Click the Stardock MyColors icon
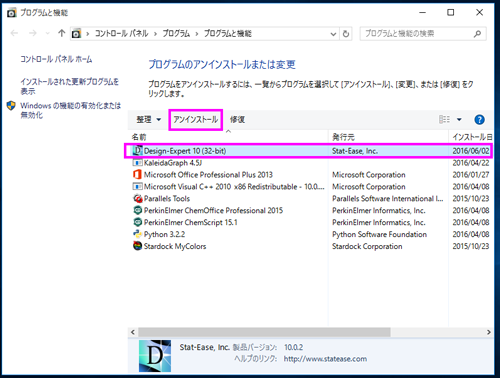This screenshot has width=500, height=378. pyautogui.click(x=137, y=246)
